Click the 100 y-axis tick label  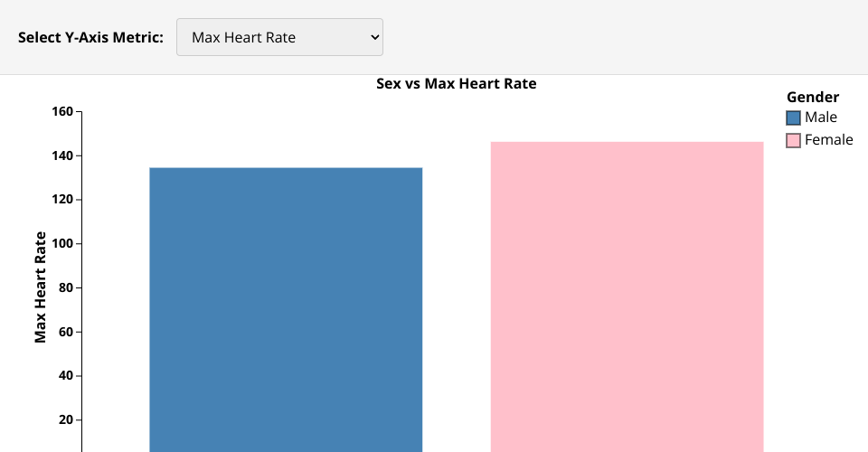click(x=62, y=244)
